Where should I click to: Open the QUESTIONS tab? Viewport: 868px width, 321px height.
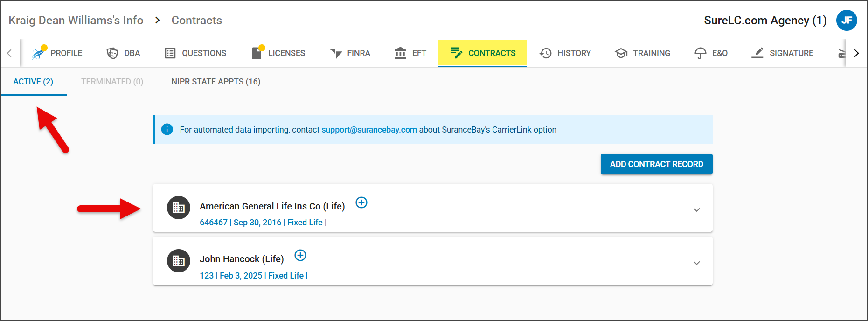[196, 53]
